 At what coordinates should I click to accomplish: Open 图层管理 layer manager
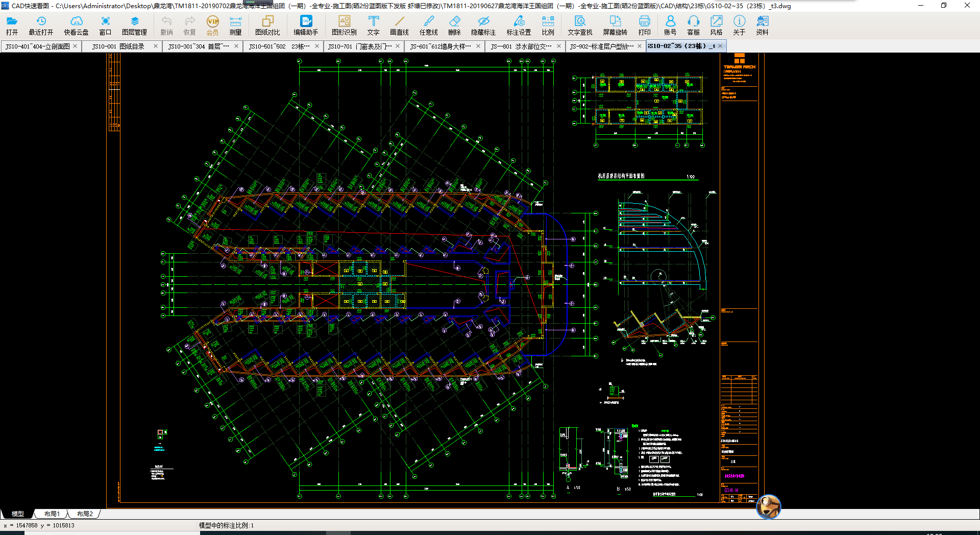click(134, 26)
